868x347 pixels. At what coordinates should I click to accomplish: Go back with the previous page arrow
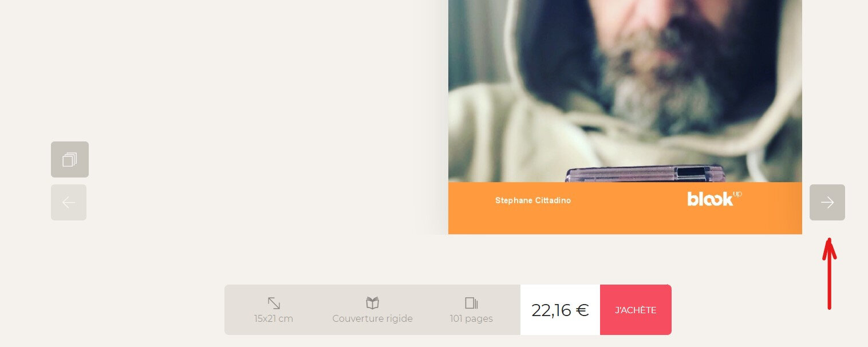[x=69, y=202]
